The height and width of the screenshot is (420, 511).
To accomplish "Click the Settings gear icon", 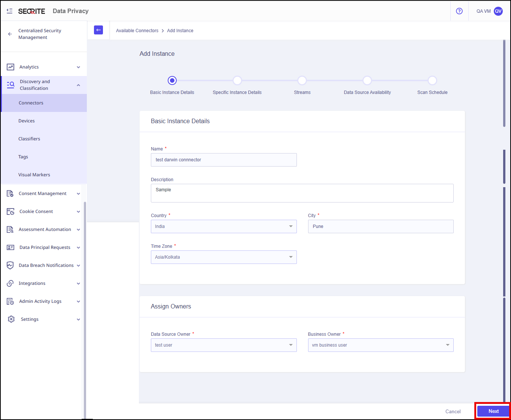I will point(11,319).
